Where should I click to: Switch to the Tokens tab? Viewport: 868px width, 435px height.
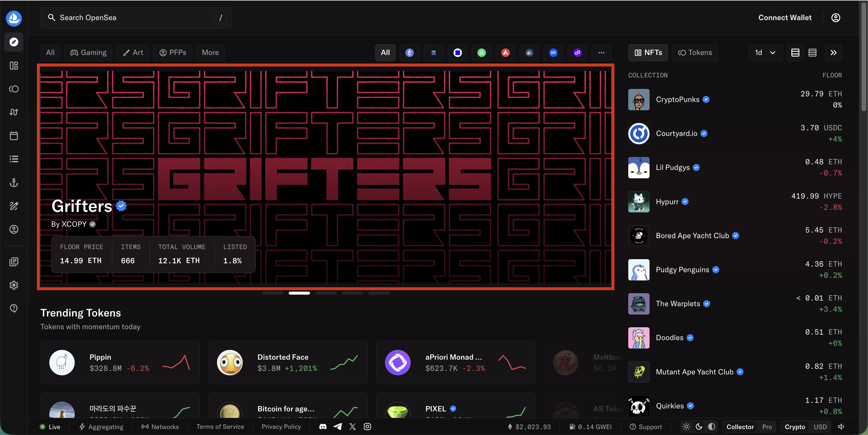coord(695,53)
